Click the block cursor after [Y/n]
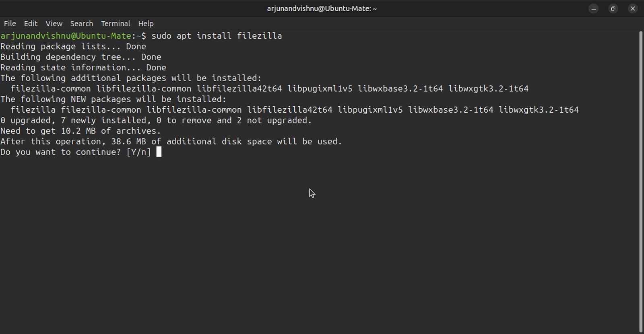644x334 pixels. [x=159, y=152]
